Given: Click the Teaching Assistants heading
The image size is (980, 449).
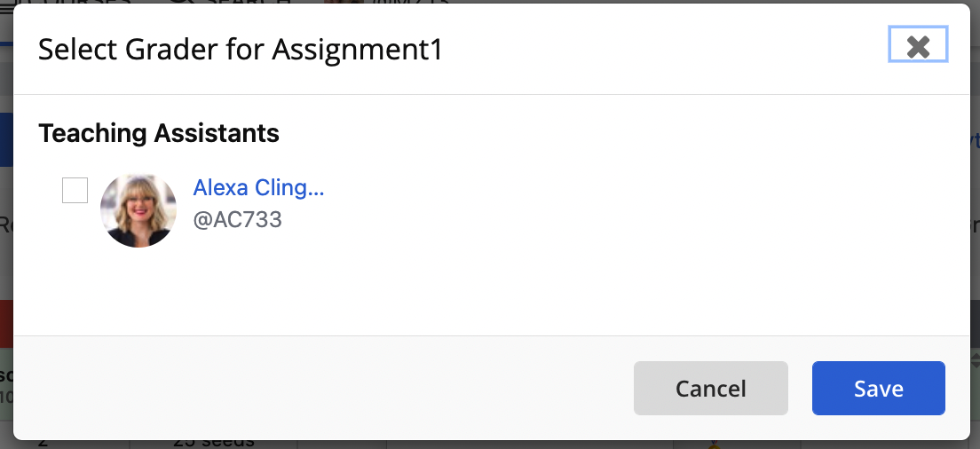Looking at the screenshot, I should click(159, 133).
